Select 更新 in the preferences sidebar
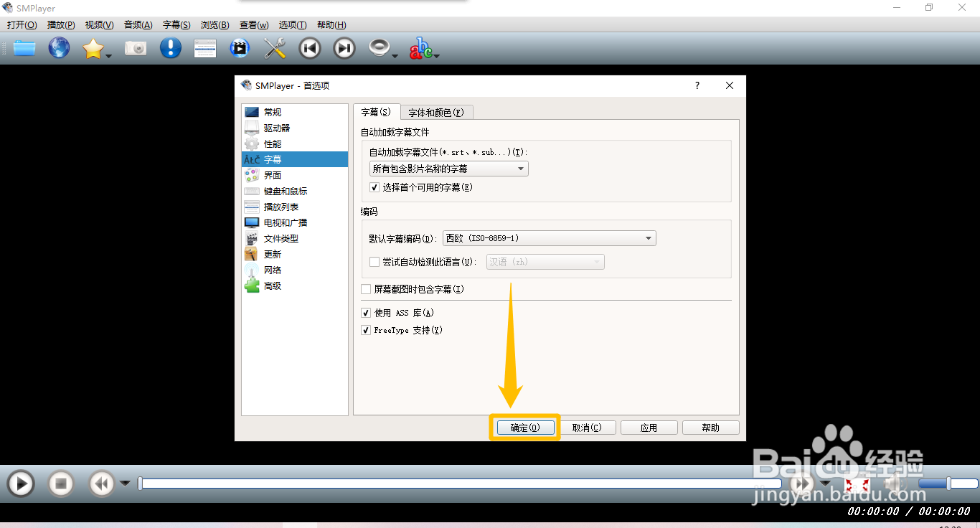 click(x=295, y=254)
